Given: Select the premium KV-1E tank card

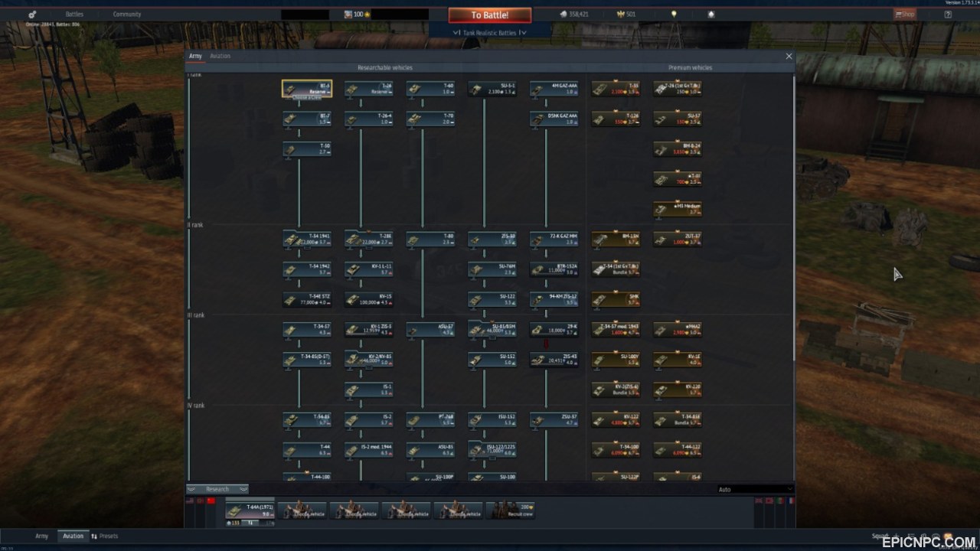Looking at the screenshot, I should click(678, 360).
